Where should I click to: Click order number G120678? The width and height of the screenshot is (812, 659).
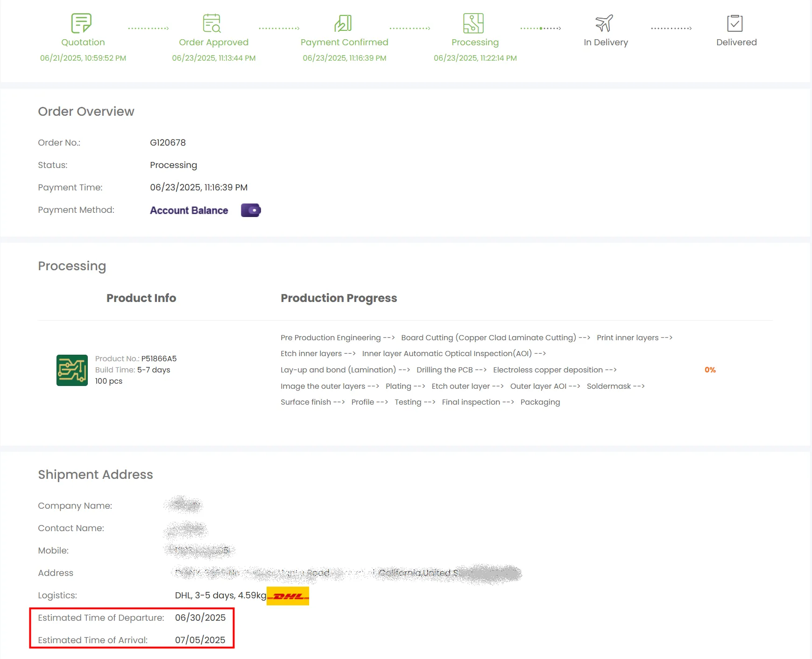click(168, 142)
